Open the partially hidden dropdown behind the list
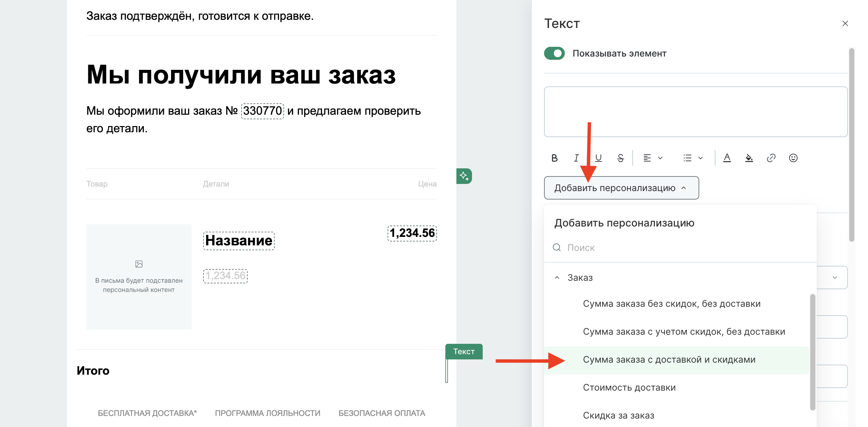The height and width of the screenshot is (427, 868). pyautogui.click(x=834, y=278)
